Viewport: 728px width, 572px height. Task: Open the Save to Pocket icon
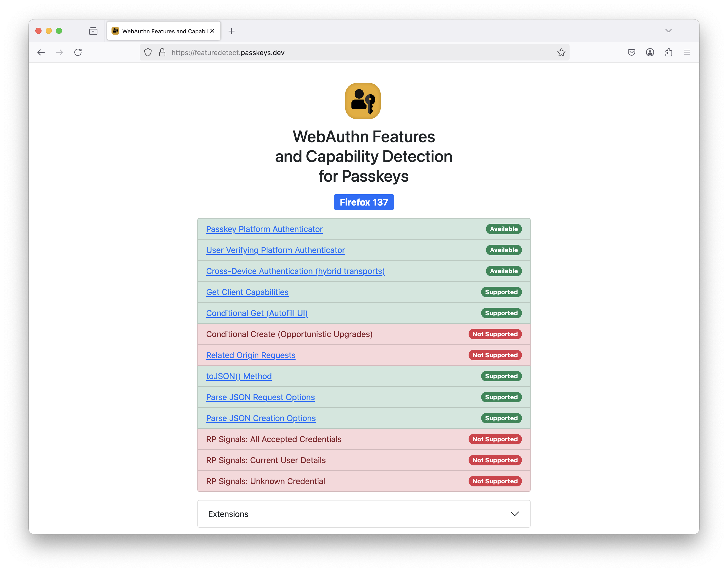click(x=632, y=52)
